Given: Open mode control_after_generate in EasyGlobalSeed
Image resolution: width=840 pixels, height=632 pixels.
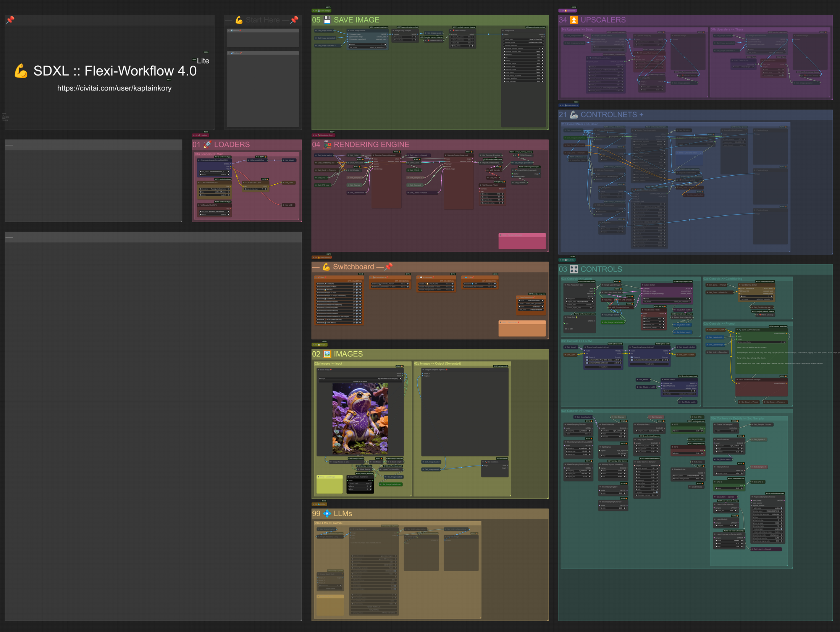Looking at the screenshot, I should point(531,304).
